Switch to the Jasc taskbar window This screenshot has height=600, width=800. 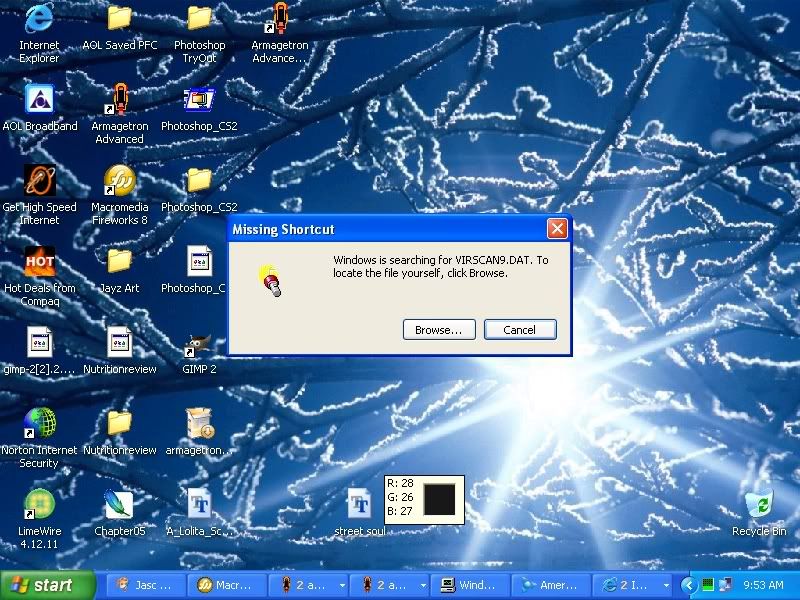[x=147, y=585]
